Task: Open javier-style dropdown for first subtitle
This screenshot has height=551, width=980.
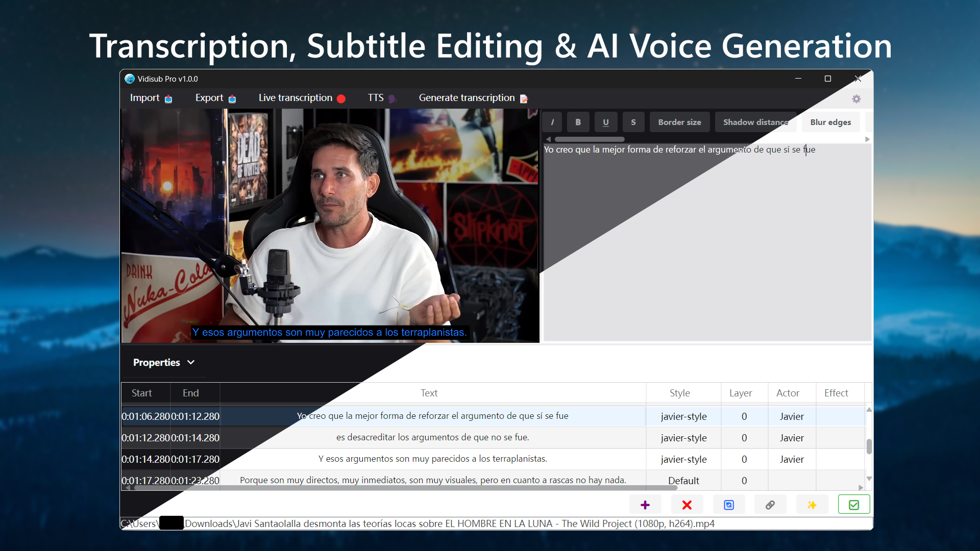Action: 683,416
